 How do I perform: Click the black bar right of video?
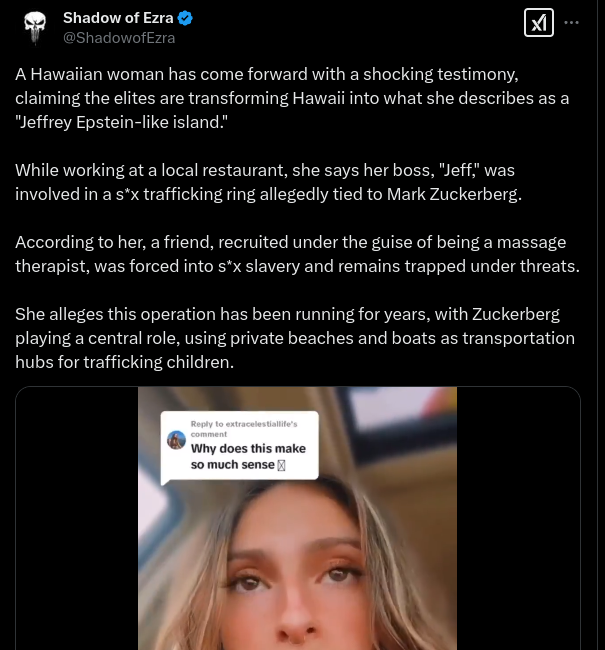(x=518, y=518)
